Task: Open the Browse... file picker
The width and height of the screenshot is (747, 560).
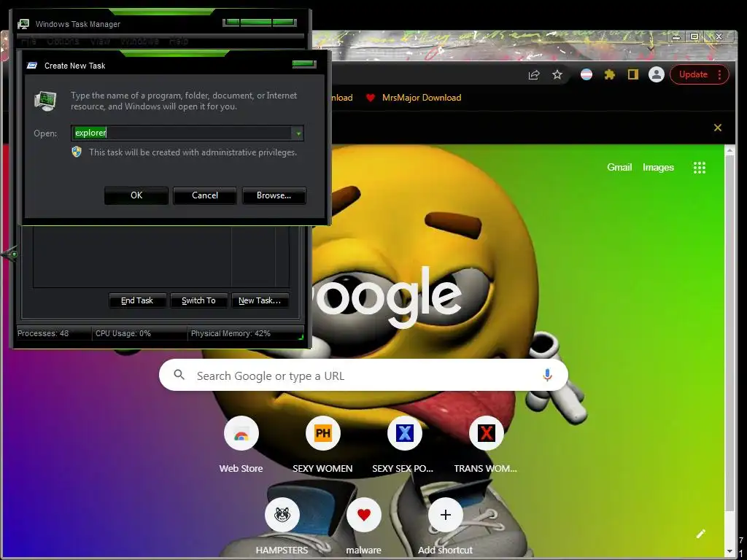Action: [274, 195]
